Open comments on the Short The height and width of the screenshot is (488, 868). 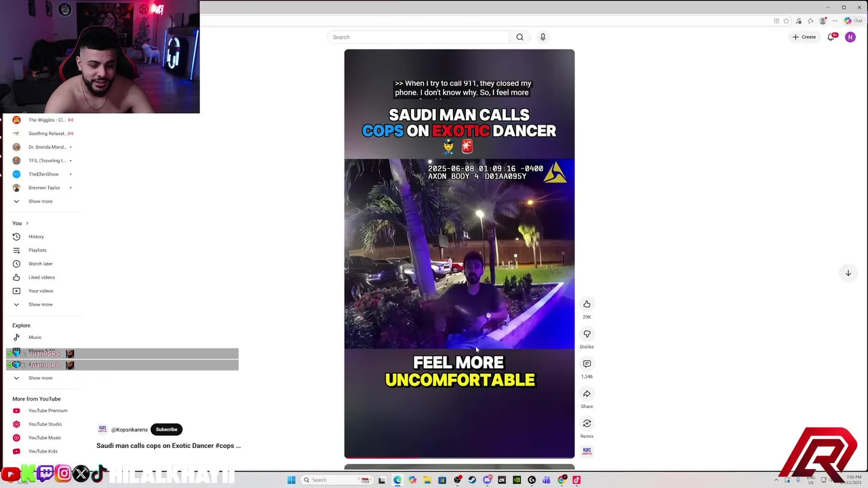(x=587, y=364)
